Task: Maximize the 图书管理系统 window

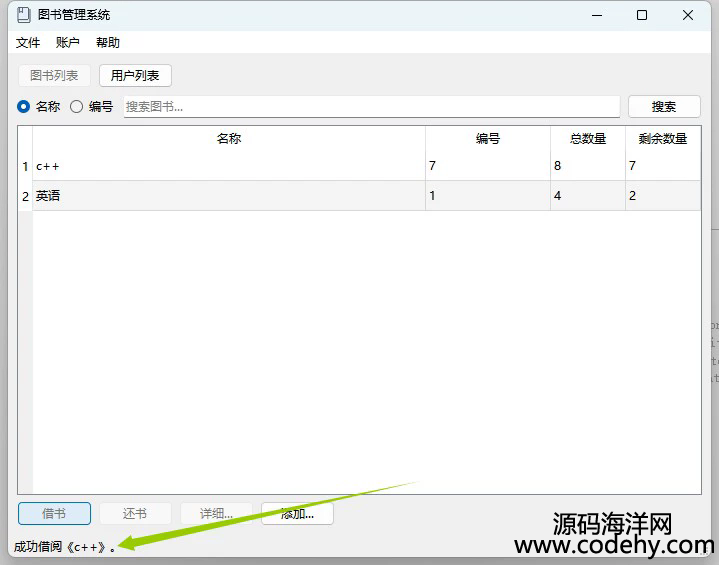Action: (x=642, y=15)
